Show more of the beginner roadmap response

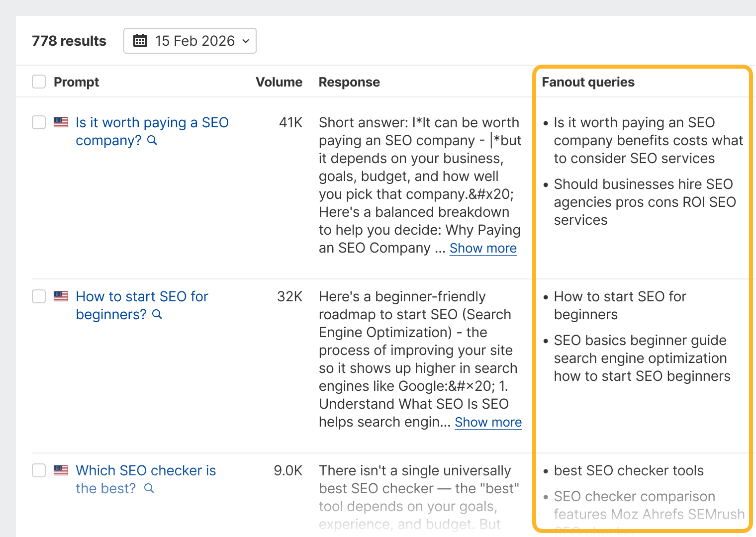point(488,422)
